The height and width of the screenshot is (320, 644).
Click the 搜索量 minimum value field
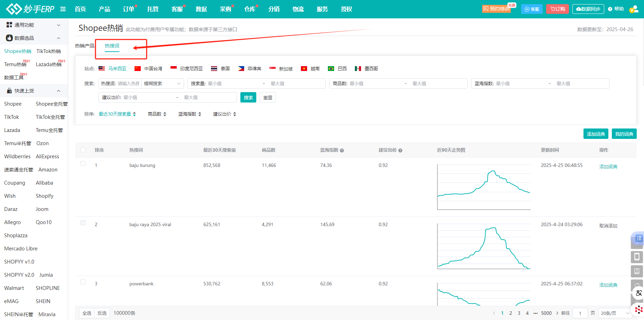click(232, 83)
